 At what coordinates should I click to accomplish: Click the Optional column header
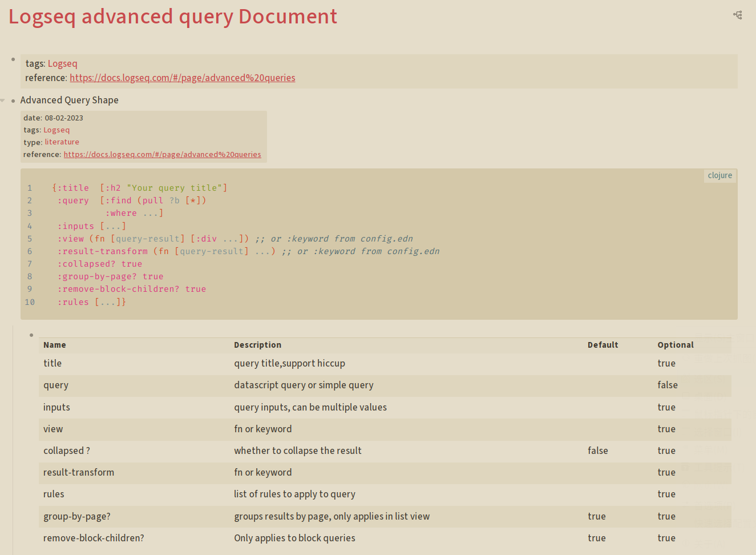coord(676,345)
